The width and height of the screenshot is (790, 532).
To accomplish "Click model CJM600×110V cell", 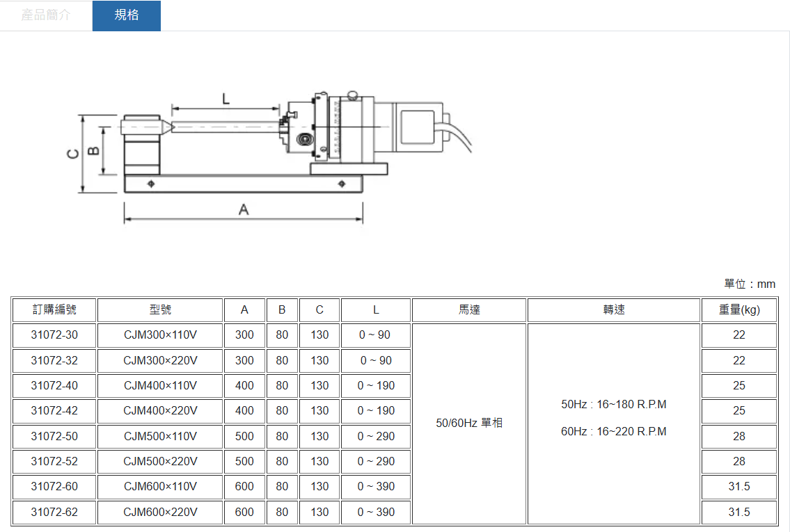I will [160, 487].
